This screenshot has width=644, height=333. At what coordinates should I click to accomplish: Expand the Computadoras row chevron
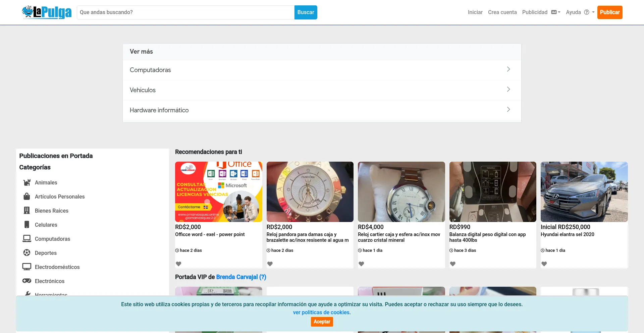(x=508, y=69)
